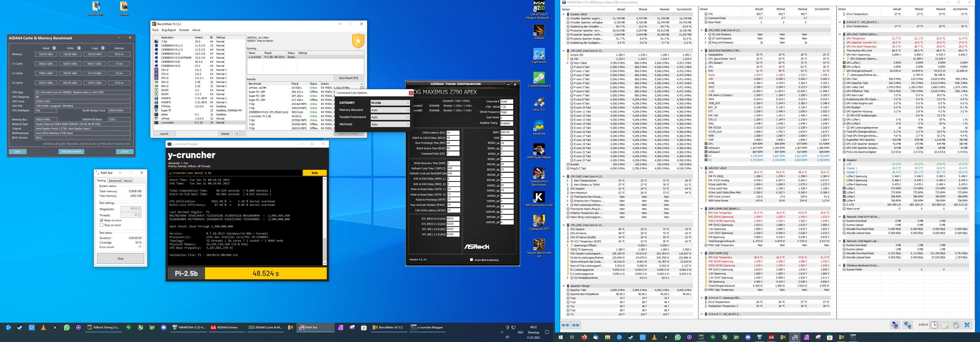Viewport: 980px width, 342px height.
Task: Click Stop button in RAM Test
Action: pos(120,258)
